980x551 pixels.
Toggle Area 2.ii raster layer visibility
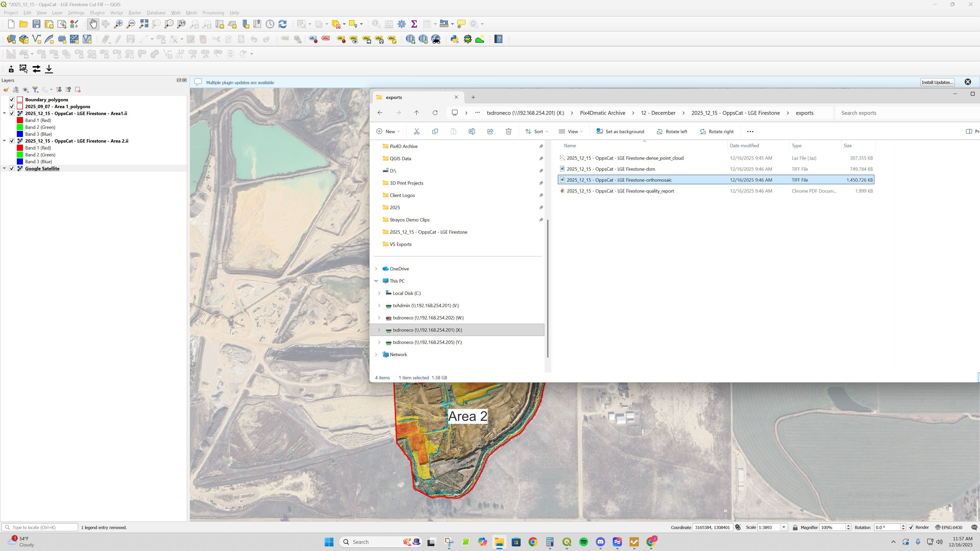pyautogui.click(x=12, y=141)
